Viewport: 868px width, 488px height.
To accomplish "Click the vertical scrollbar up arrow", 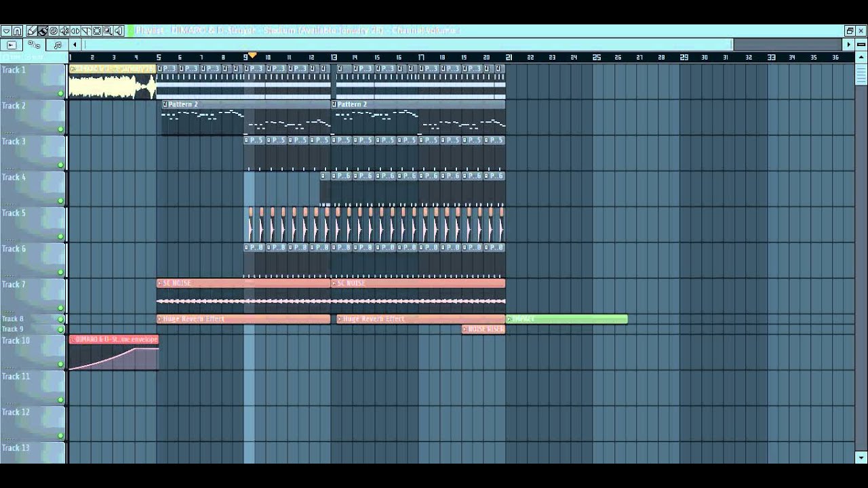I will 861,57.
